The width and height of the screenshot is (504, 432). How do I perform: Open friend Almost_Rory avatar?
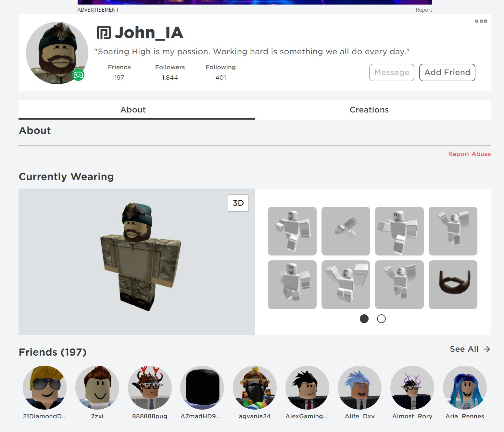412,387
